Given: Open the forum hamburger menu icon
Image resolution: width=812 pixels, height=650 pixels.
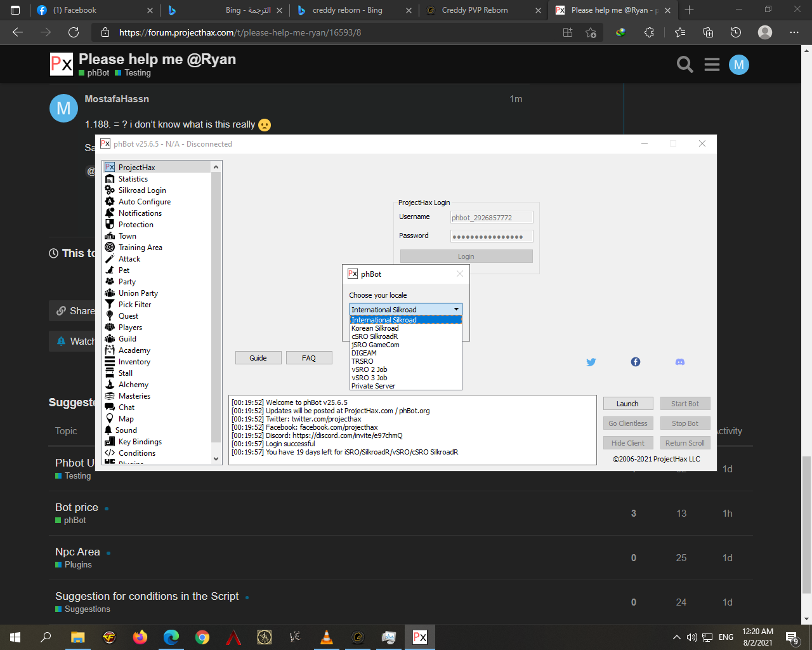Looking at the screenshot, I should pyautogui.click(x=712, y=65).
